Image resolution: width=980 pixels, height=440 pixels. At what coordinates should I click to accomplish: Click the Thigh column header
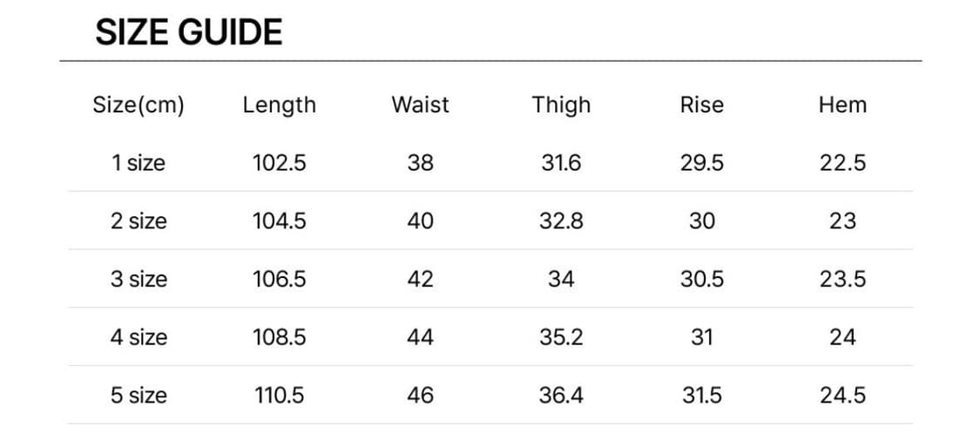coord(561,105)
